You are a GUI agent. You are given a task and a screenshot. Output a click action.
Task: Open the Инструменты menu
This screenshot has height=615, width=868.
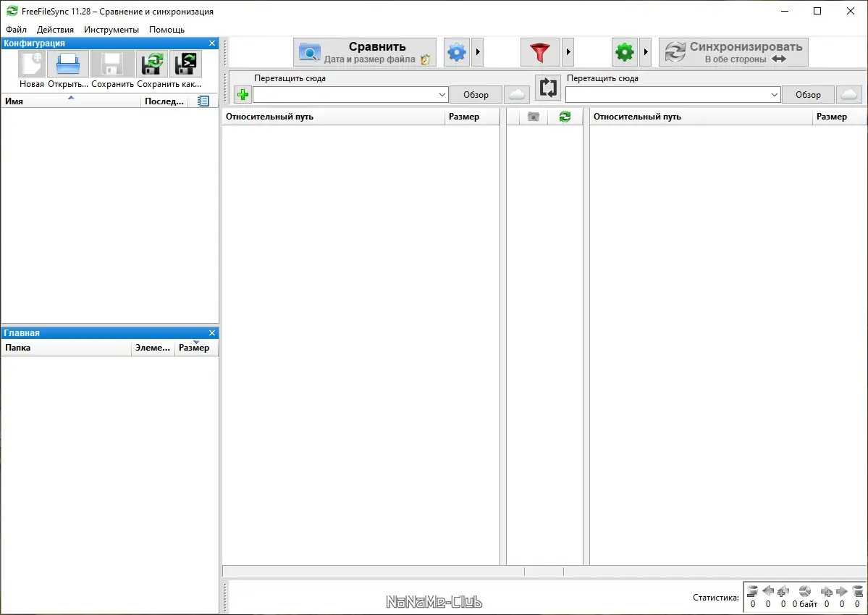click(x=111, y=30)
